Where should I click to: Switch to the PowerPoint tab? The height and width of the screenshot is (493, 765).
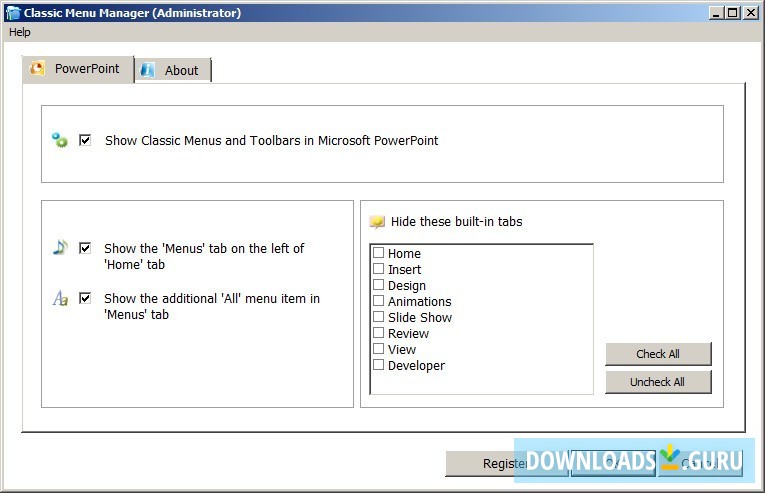point(78,69)
